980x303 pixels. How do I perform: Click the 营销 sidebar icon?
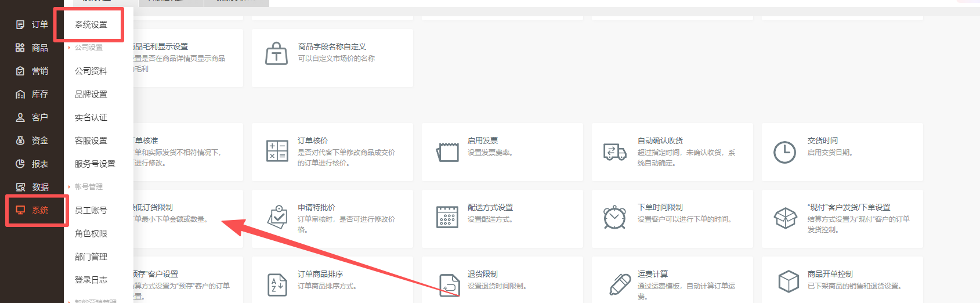20,71
